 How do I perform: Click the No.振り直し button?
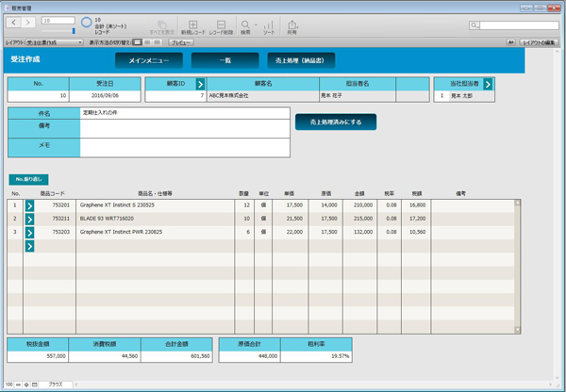28,179
